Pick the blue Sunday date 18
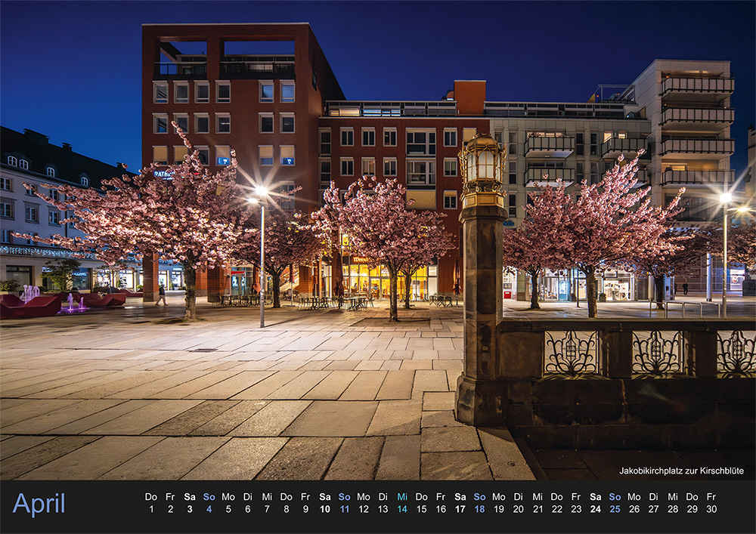 (x=479, y=509)
